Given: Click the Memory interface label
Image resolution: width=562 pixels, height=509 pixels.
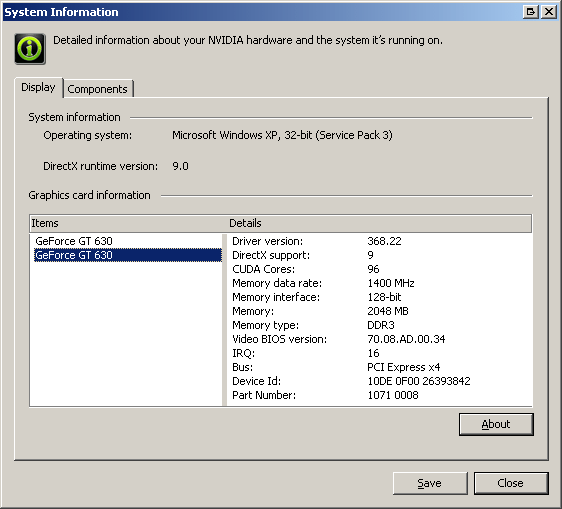Looking at the screenshot, I should (x=276, y=297).
